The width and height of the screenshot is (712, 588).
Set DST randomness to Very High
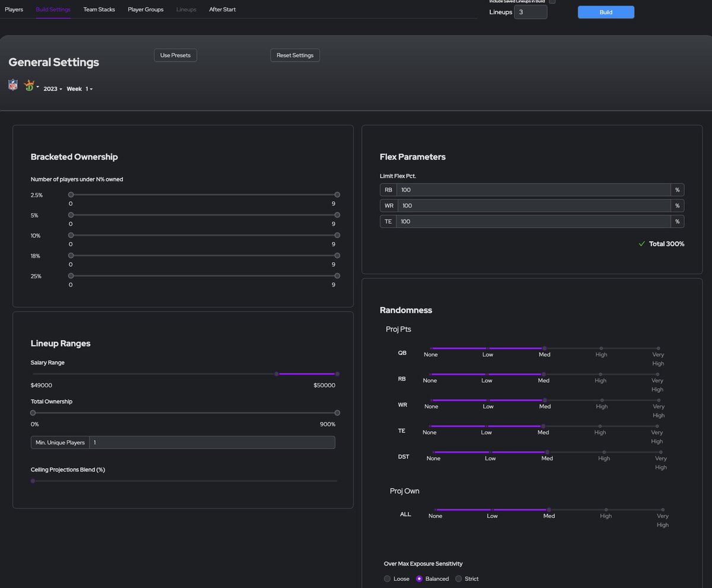tap(661, 452)
